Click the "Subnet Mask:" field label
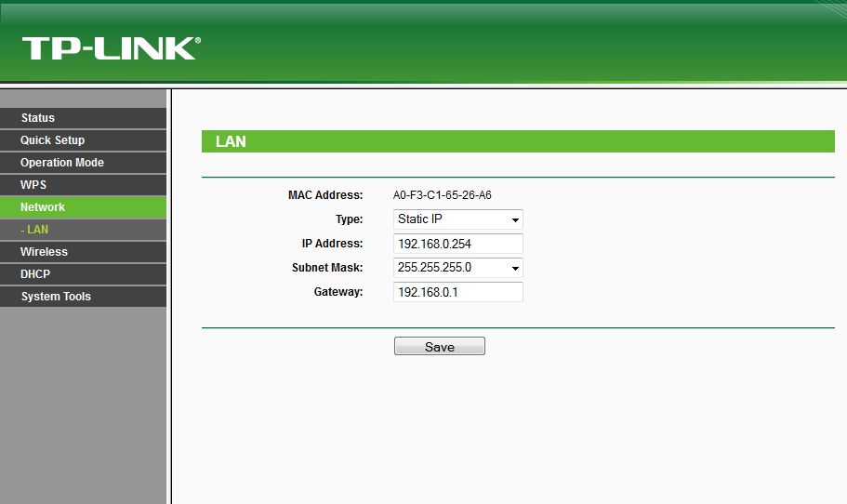 point(326,268)
